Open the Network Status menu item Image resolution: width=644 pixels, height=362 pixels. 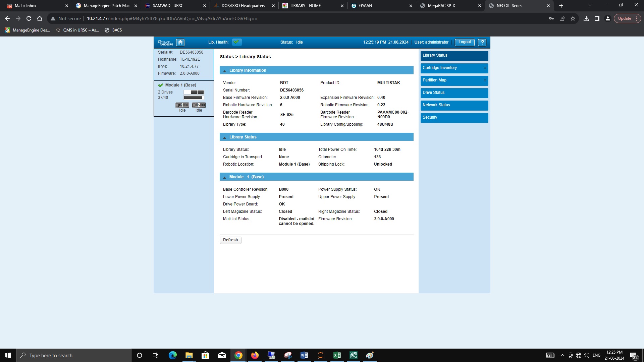tap(454, 105)
